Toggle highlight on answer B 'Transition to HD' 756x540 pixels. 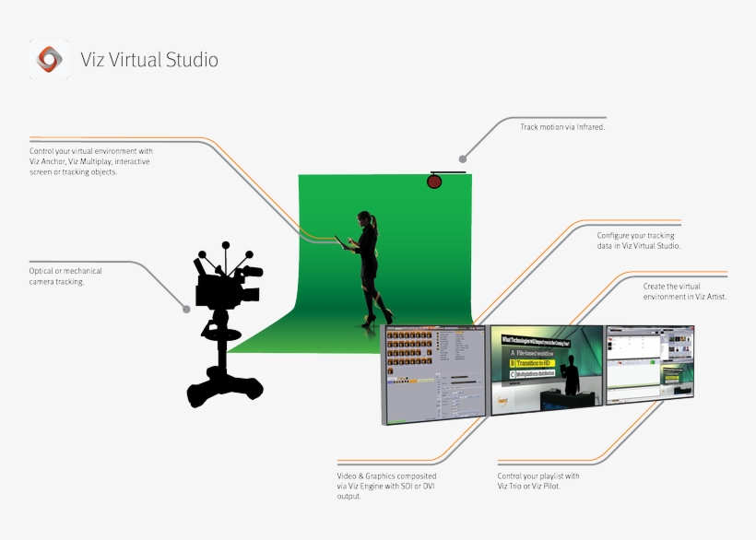pyautogui.click(x=533, y=363)
